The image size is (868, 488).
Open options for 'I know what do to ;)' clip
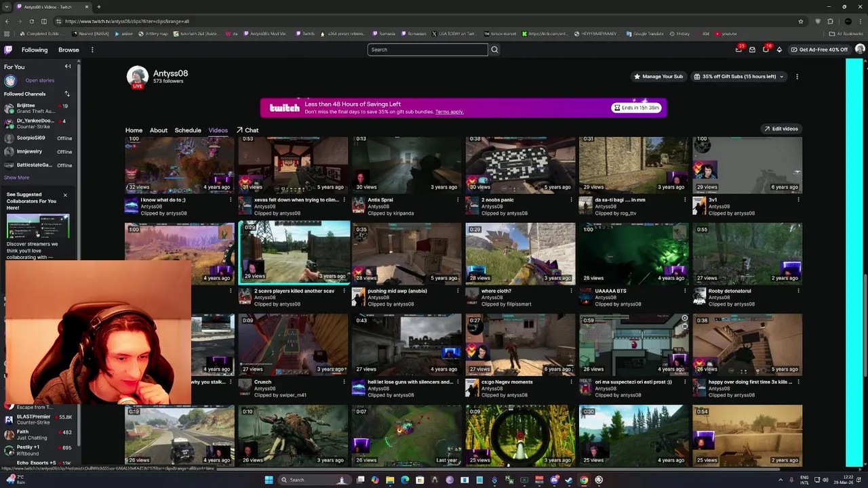click(x=231, y=200)
